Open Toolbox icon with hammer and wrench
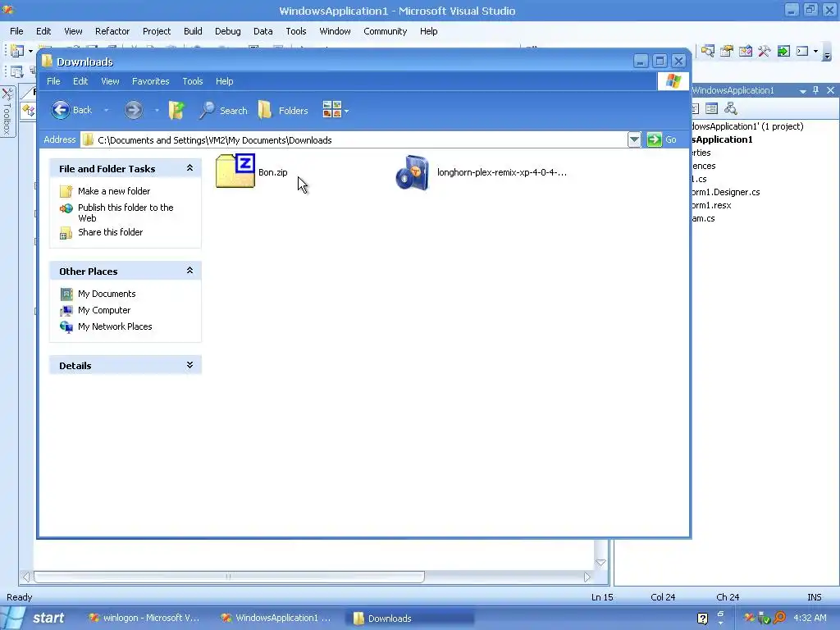This screenshot has width=840, height=630. pyautogui.click(x=764, y=52)
